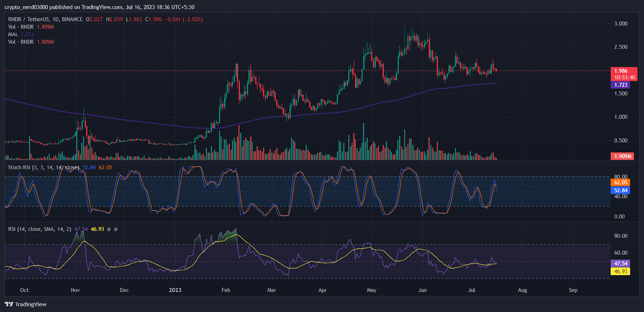
Task: Click the low price value L1.963
Action: tap(134, 19)
